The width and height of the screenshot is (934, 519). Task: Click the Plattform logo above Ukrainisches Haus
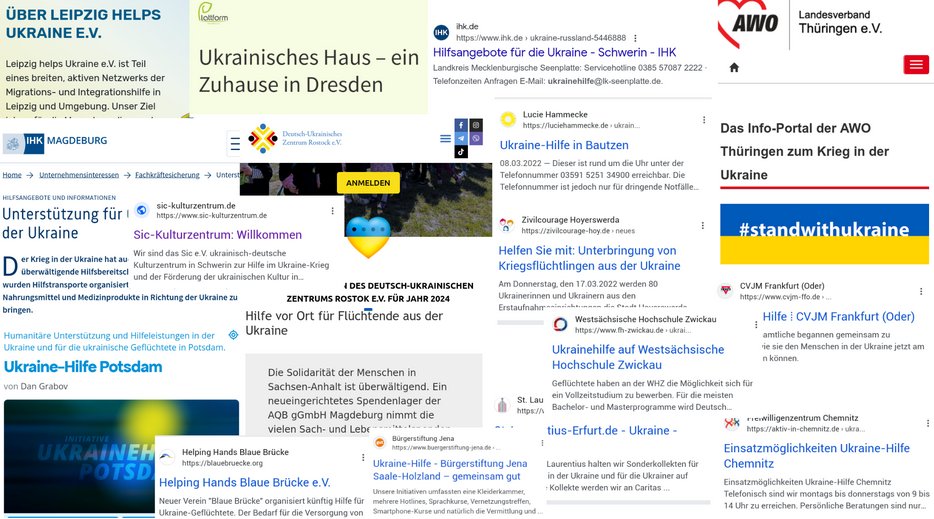click(213, 13)
